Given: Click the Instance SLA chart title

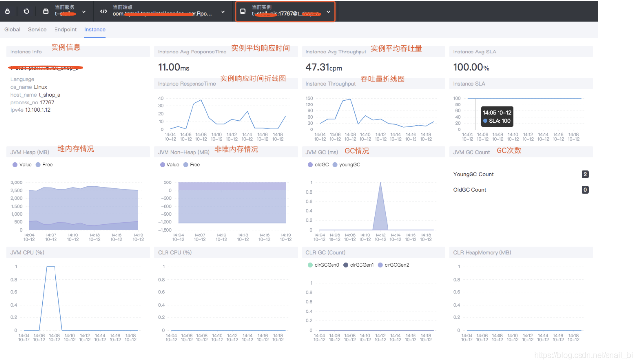Looking at the screenshot, I should [x=469, y=84].
